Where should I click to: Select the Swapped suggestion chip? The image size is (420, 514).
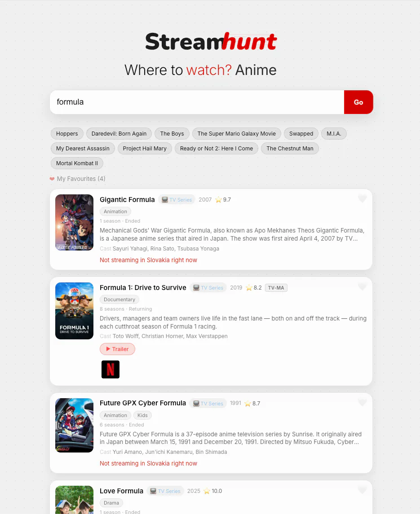pos(301,134)
